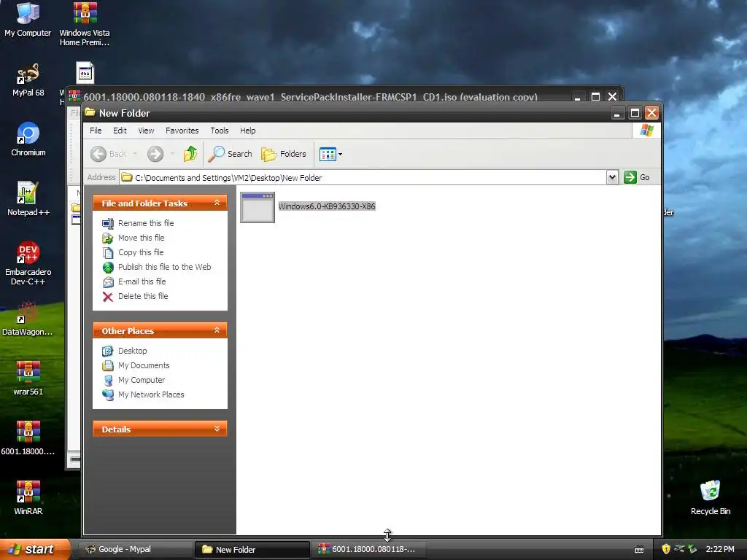Switch to 6001.18000.080118 WinRAR taskbar item

[368, 549]
